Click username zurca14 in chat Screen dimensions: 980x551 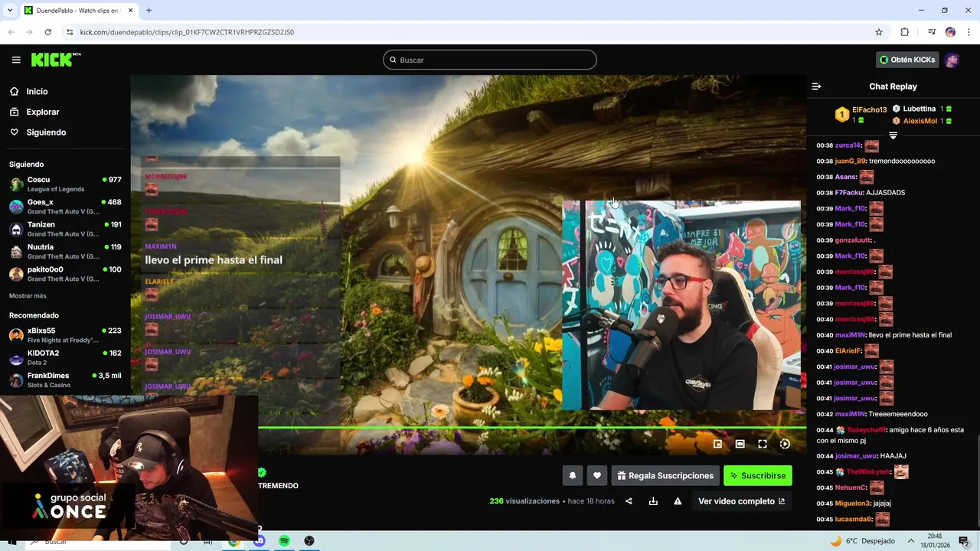[x=848, y=145]
